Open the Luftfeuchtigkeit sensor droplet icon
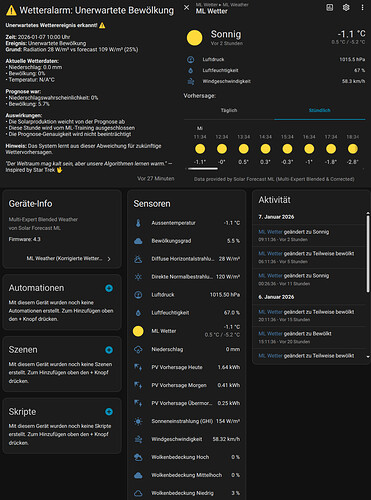371x500 pixels. (138, 313)
